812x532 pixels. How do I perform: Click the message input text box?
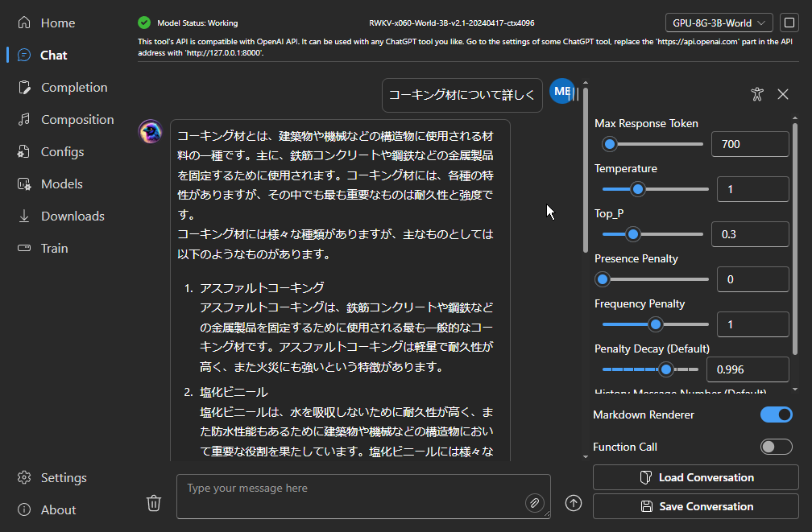click(x=354, y=496)
